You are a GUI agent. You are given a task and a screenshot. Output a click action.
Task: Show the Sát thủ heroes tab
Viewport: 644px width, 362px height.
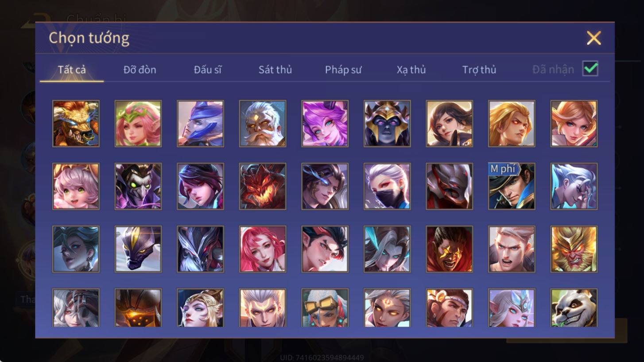[x=275, y=70]
